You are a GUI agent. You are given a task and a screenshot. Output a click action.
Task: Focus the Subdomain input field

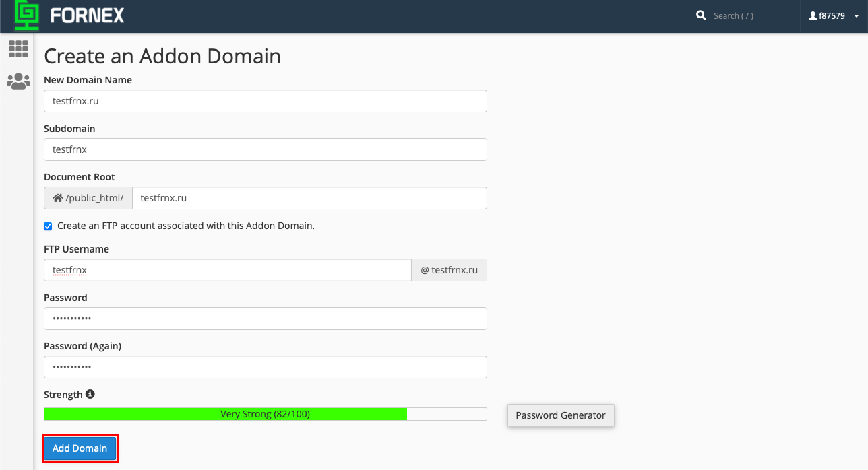pyautogui.click(x=266, y=149)
